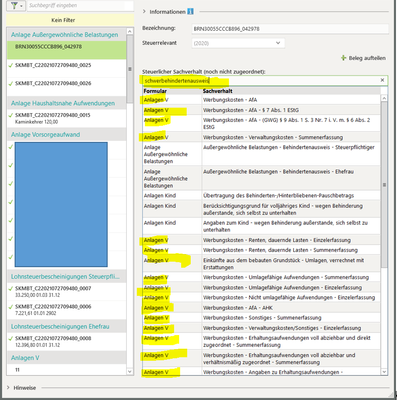
Task: Choose Werbungskosten - AfA - § 7 Abs. 1 EStG
Action: coord(261,110)
